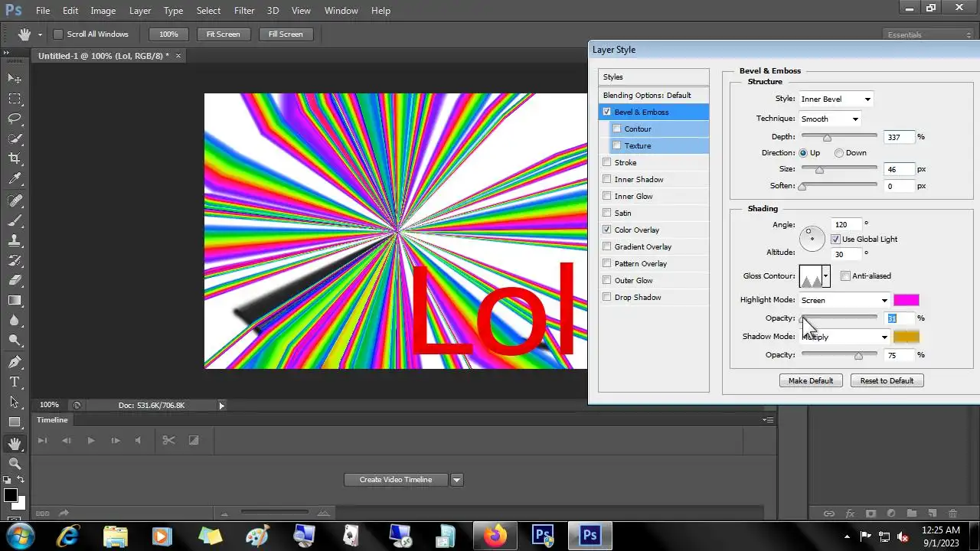Image resolution: width=980 pixels, height=551 pixels.
Task: Open the Window menu
Action: (x=341, y=11)
